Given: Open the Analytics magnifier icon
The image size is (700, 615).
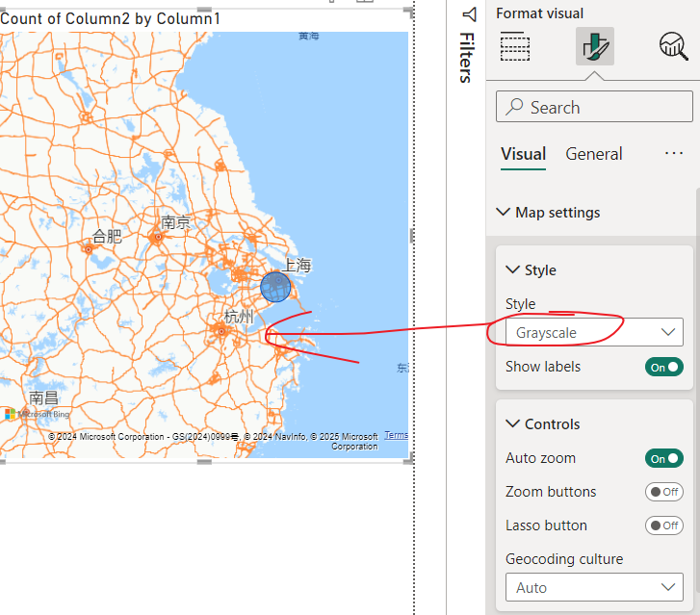Looking at the screenshot, I should pos(673,46).
